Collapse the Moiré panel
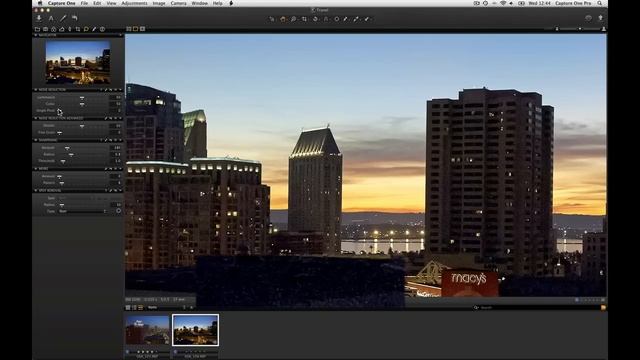The height and width of the screenshot is (360, 640). click(36, 169)
